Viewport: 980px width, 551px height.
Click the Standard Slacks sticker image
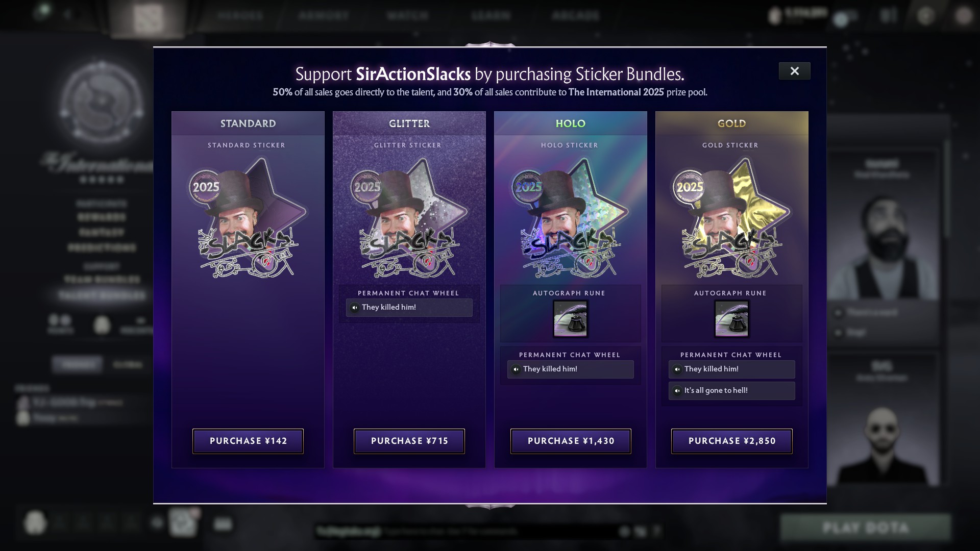pos(248,218)
